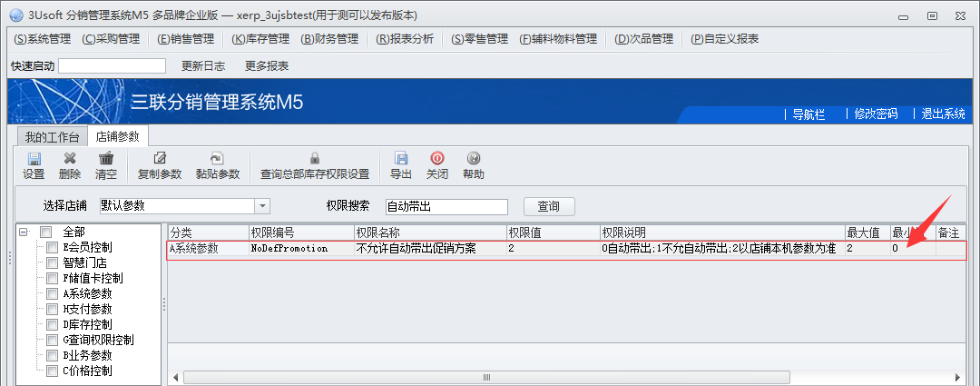Check the 智慧门店 checkbox
The image size is (980, 386).
53,262
